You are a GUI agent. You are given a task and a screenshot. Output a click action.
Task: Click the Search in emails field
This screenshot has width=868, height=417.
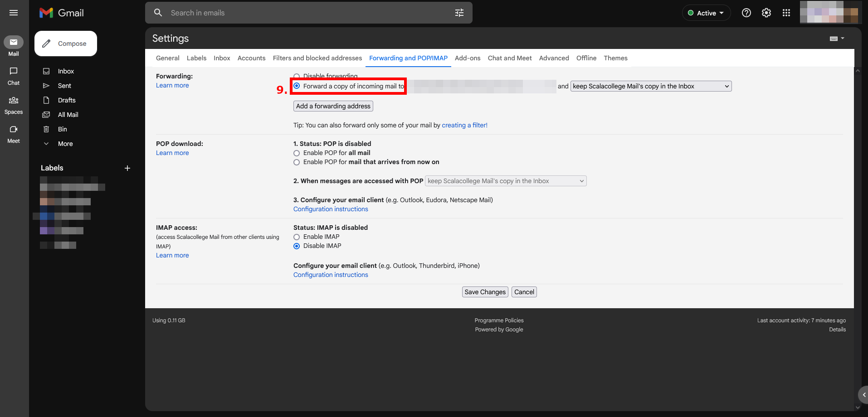point(308,13)
